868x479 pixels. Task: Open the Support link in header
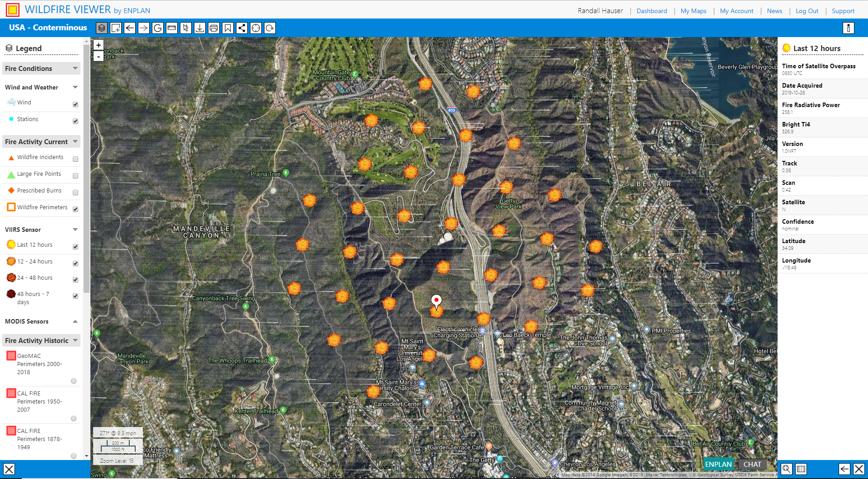point(843,11)
